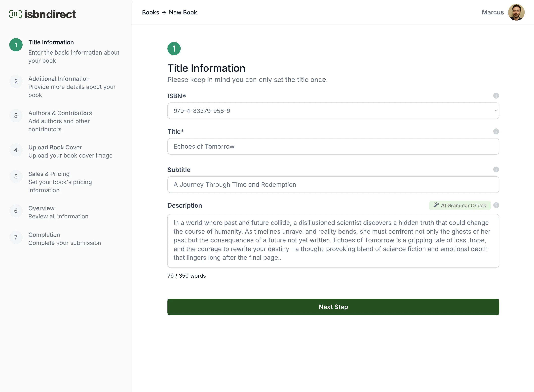Screen dimensions: 534x392
Task: Select the Upload Book Cover step
Action: pyautogui.click(x=55, y=147)
